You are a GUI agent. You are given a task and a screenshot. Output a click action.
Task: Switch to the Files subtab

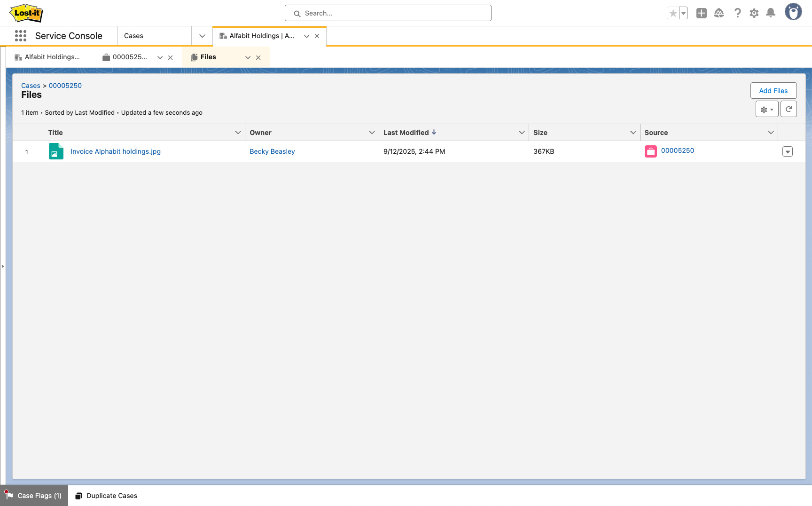click(x=208, y=57)
